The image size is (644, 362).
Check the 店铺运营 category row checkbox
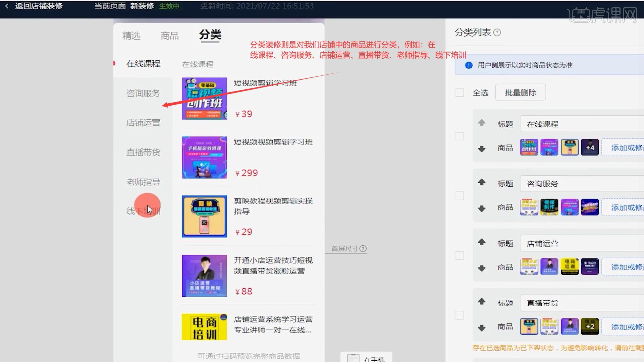pos(459,255)
